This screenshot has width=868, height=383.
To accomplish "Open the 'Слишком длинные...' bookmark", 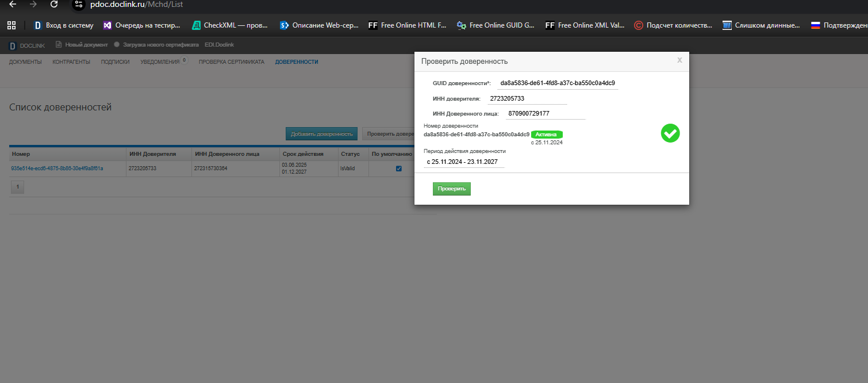I will (761, 25).
